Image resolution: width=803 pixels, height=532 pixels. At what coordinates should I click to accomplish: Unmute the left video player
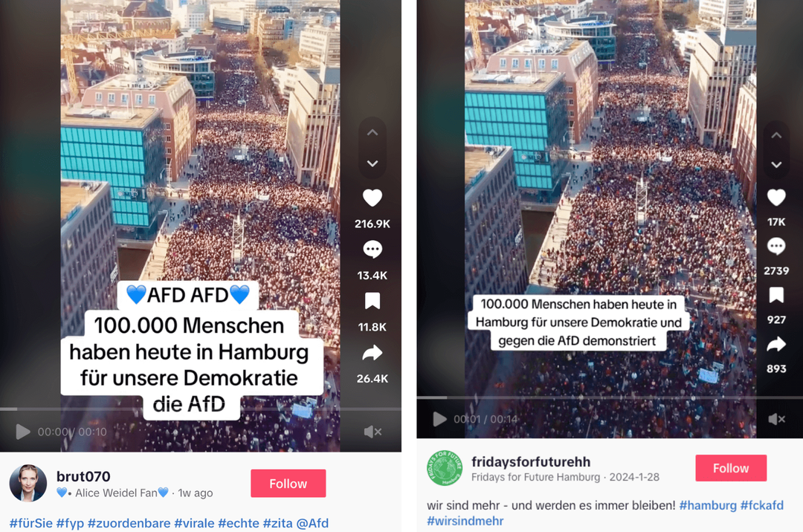click(373, 432)
